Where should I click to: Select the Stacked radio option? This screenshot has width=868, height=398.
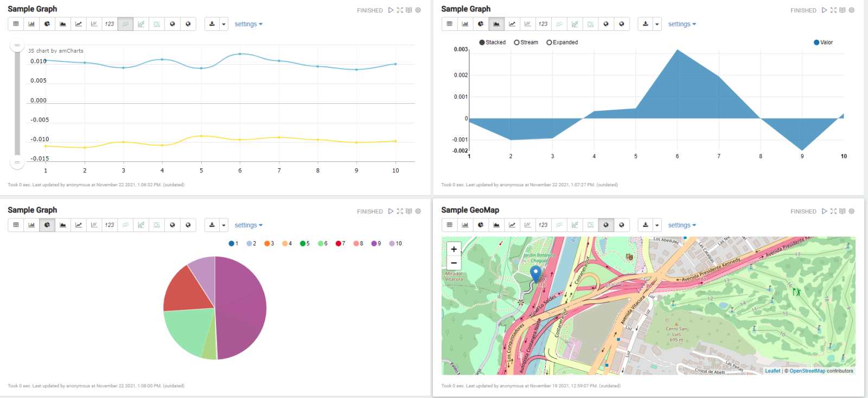pos(482,42)
